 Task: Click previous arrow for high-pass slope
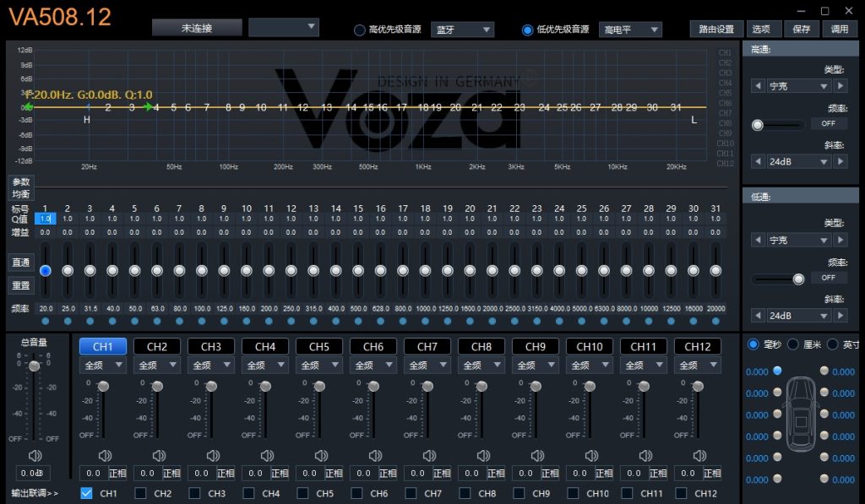pos(758,161)
